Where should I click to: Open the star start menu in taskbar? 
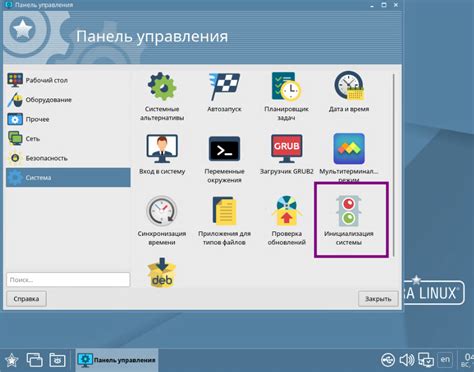[x=12, y=360]
